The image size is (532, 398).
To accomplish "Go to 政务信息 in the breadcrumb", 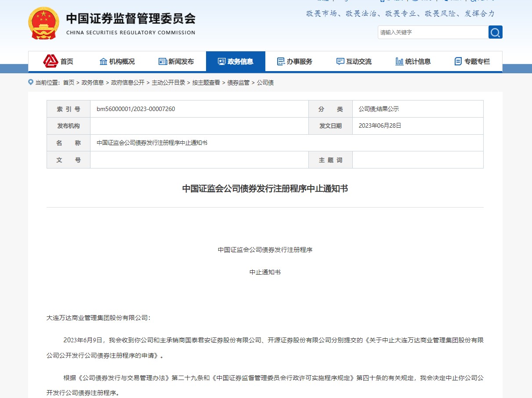I will coord(93,82).
